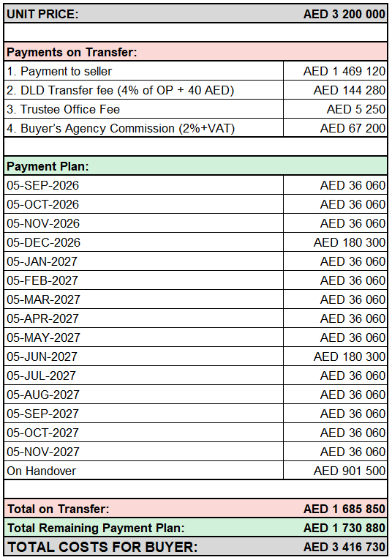Screen dimensions: 392x560
Task: Click the AED 3 200 000 unit price value
Action: (344, 14)
